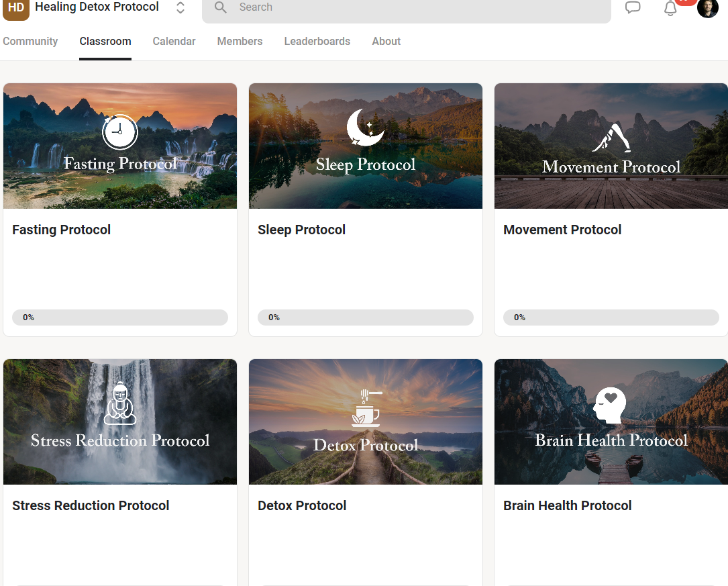The image size is (728, 586).
Task: Open the Stress Reduction Protocol cover image
Action: tap(120, 422)
